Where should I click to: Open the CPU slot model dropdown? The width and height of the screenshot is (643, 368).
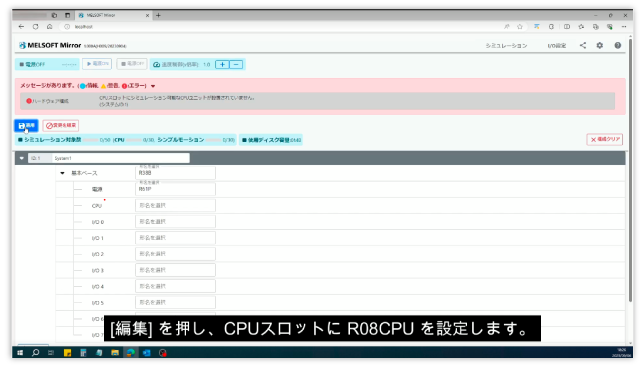point(175,206)
